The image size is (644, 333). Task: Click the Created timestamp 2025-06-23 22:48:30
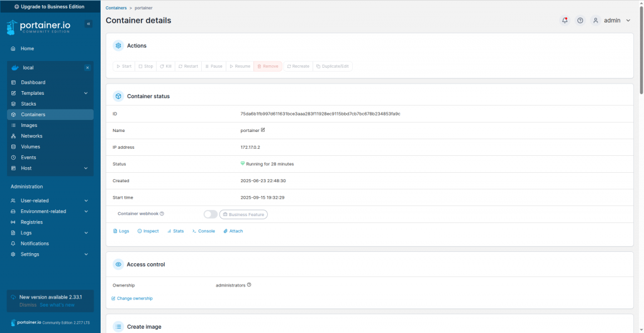click(x=263, y=180)
